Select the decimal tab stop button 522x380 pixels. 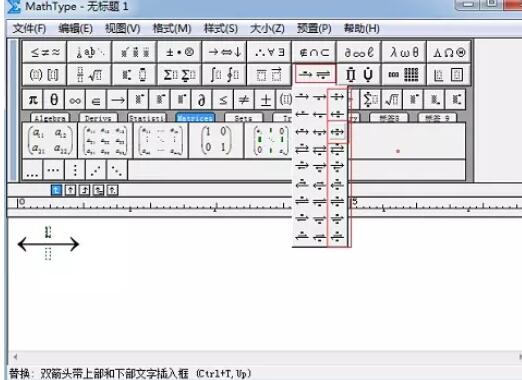[x=112, y=190]
